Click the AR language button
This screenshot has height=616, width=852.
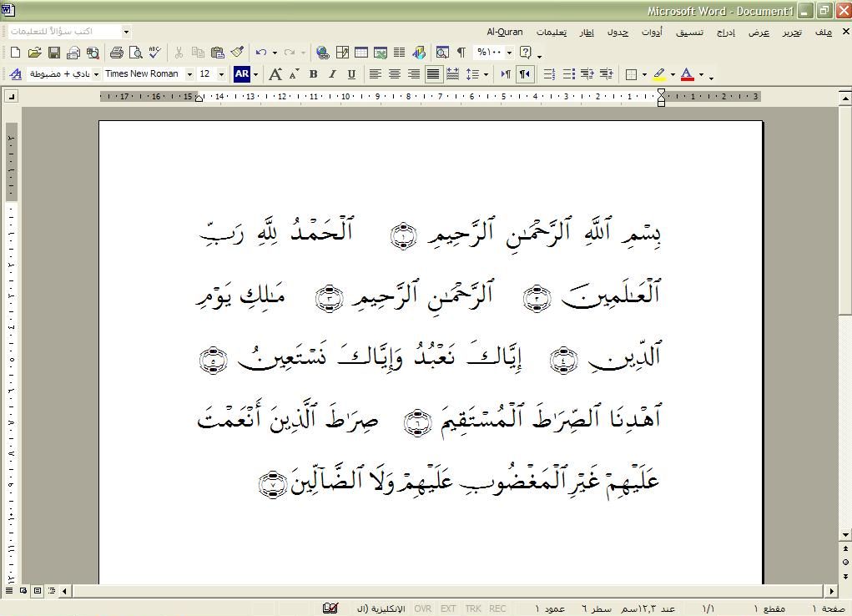[x=242, y=74]
